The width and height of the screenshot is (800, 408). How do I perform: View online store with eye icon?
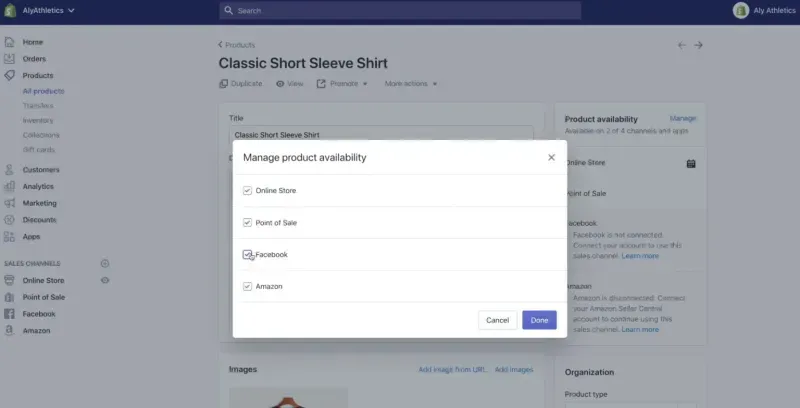105,280
